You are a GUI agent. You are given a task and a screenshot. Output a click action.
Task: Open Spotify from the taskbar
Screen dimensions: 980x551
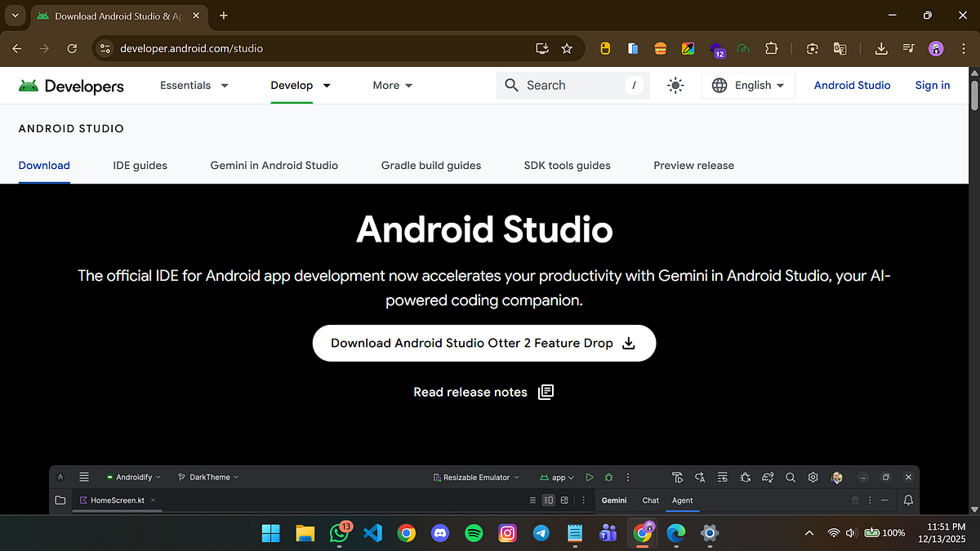pyautogui.click(x=474, y=534)
